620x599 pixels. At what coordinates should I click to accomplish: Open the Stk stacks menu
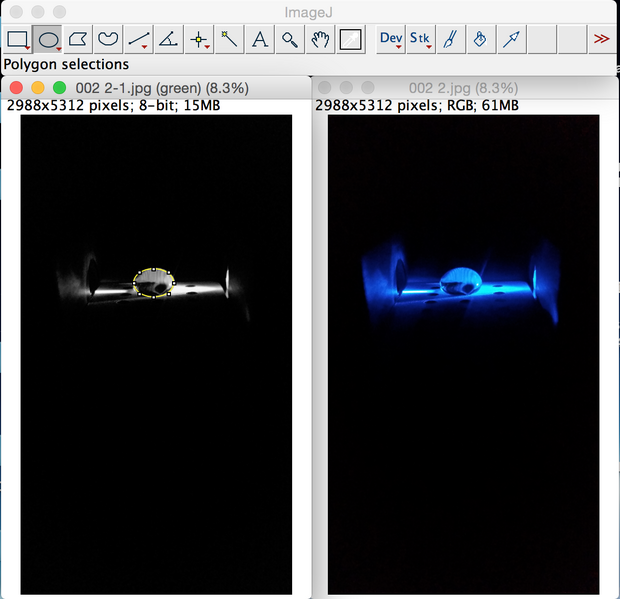click(x=421, y=40)
